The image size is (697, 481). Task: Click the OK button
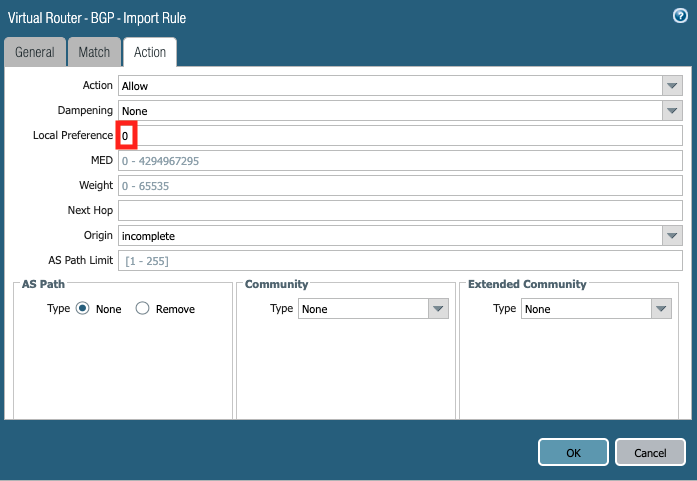click(x=573, y=453)
